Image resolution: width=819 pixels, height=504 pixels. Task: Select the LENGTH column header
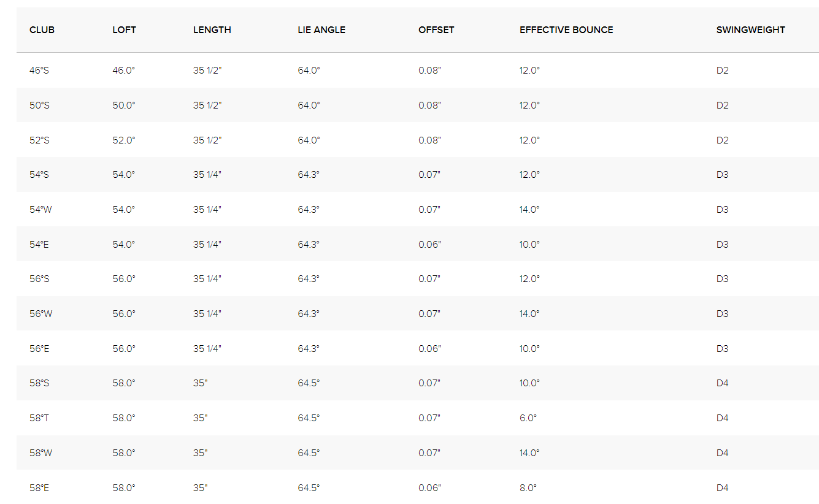tap(212, 29)
